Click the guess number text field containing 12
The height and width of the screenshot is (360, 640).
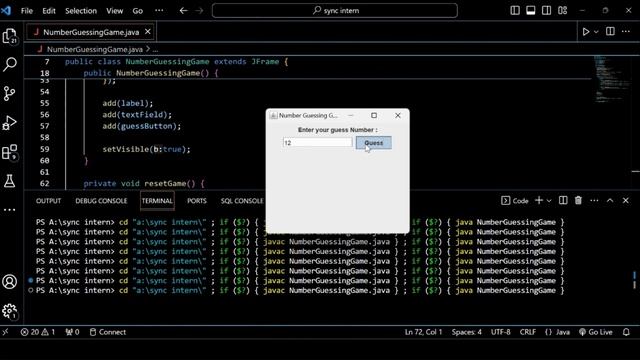(x=318, y=142)
